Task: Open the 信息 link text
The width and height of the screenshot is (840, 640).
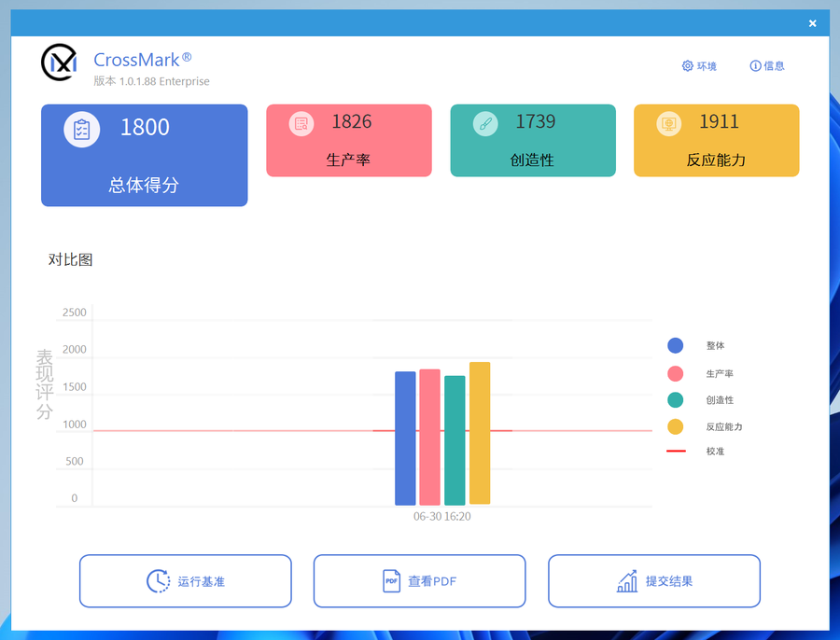Action: [774, 66]
